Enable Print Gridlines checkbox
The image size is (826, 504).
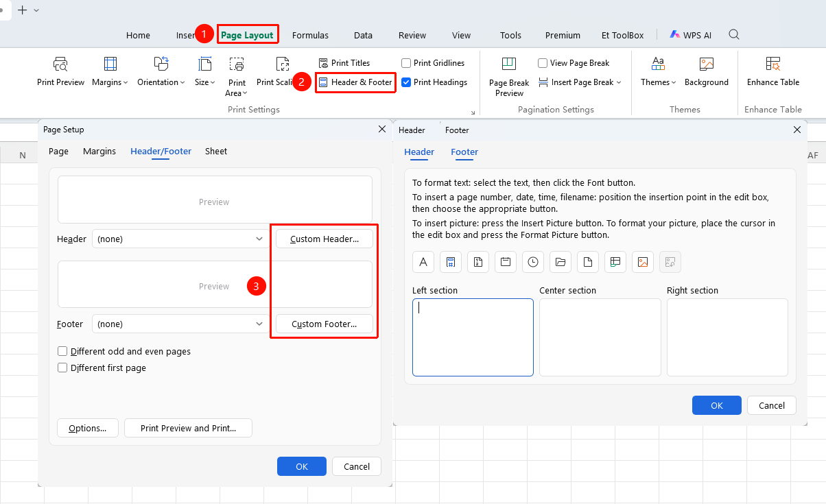(x=407, y=63)
